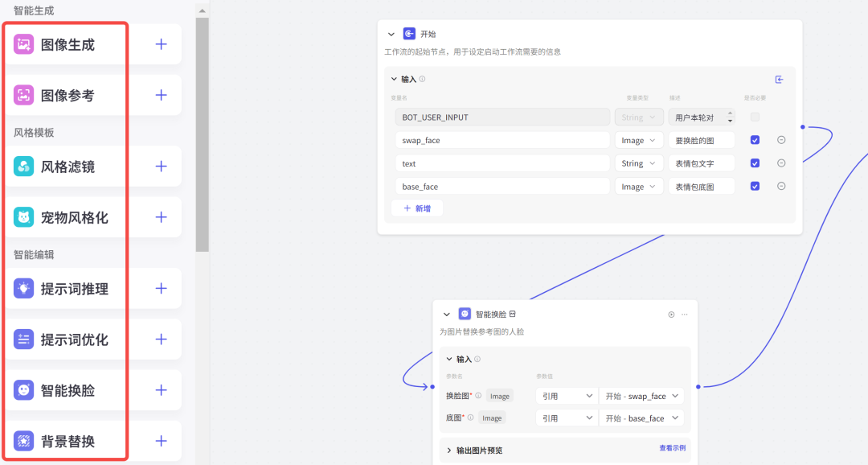Add 图像参考 node with plus icon
Image resolution: width=868 pixels, height=465 pixels.
[161, 95]
